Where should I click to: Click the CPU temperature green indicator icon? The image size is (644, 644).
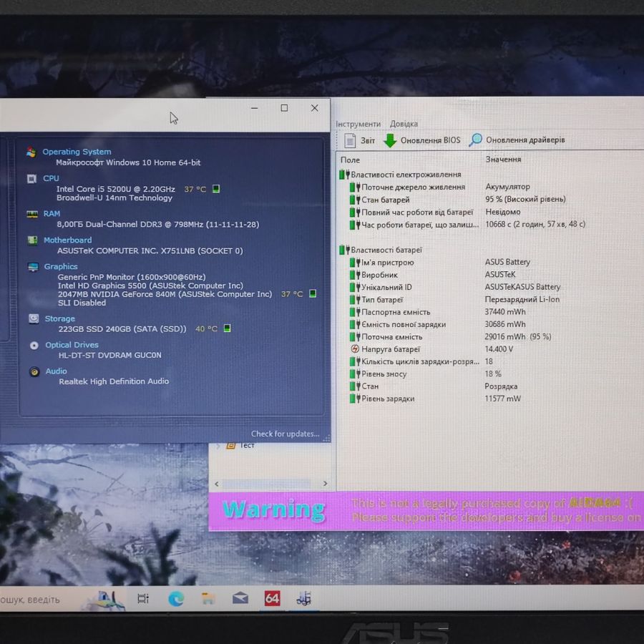[216, 189]
